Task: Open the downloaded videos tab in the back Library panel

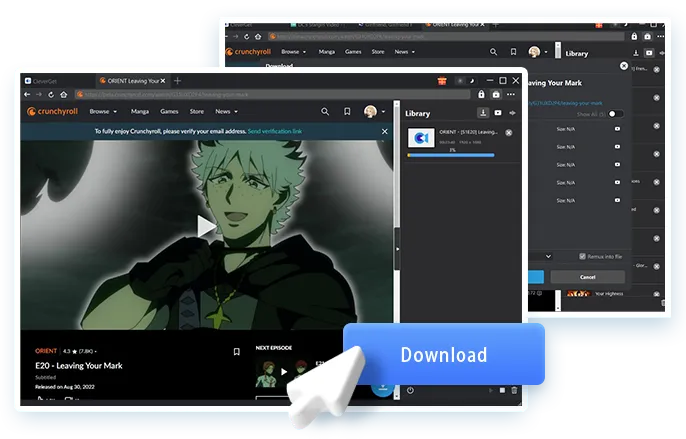Action: pyautogui.click(x=649, y=53)
